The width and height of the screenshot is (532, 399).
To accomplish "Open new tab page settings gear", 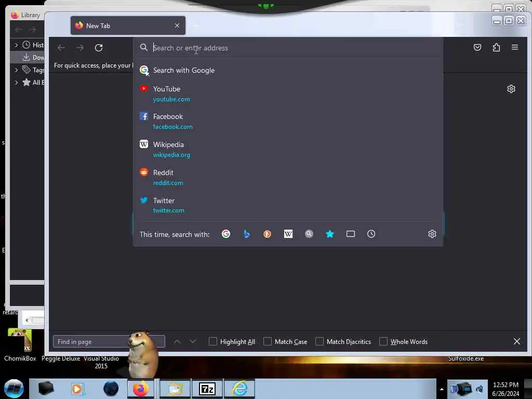I will 511,89.
